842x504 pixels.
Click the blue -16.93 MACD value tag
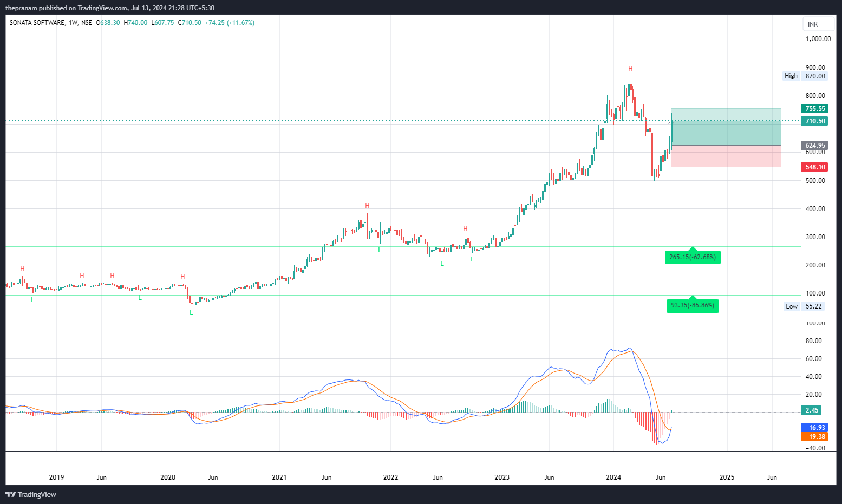(x=814, y=428)
